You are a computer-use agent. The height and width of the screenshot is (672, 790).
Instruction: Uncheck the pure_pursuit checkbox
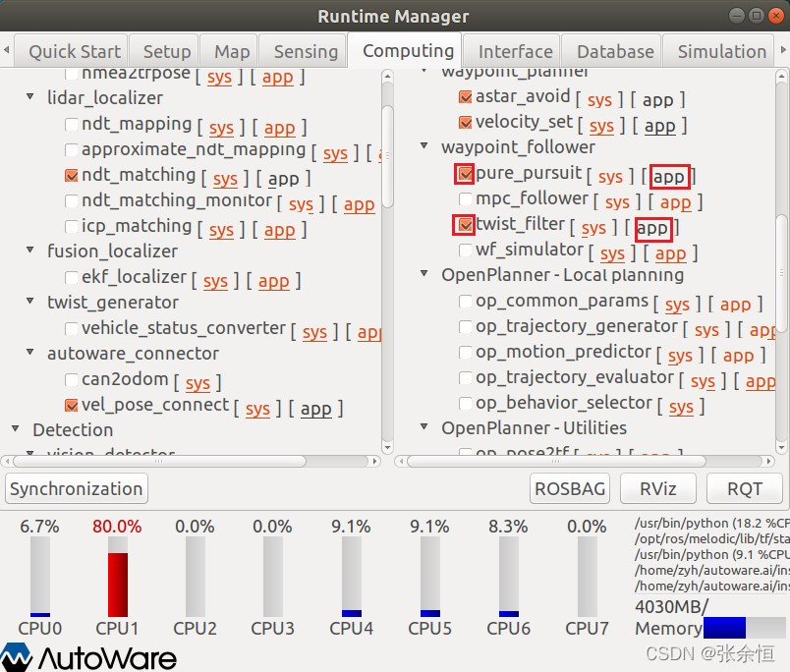[466, 174]
